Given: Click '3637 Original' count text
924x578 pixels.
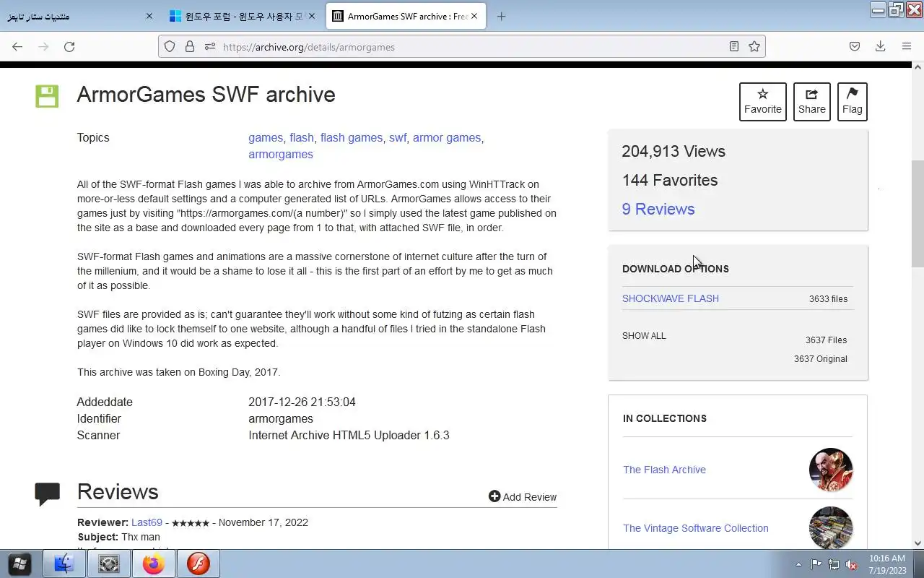Looking at the screenshot, I should pos(821,359).
